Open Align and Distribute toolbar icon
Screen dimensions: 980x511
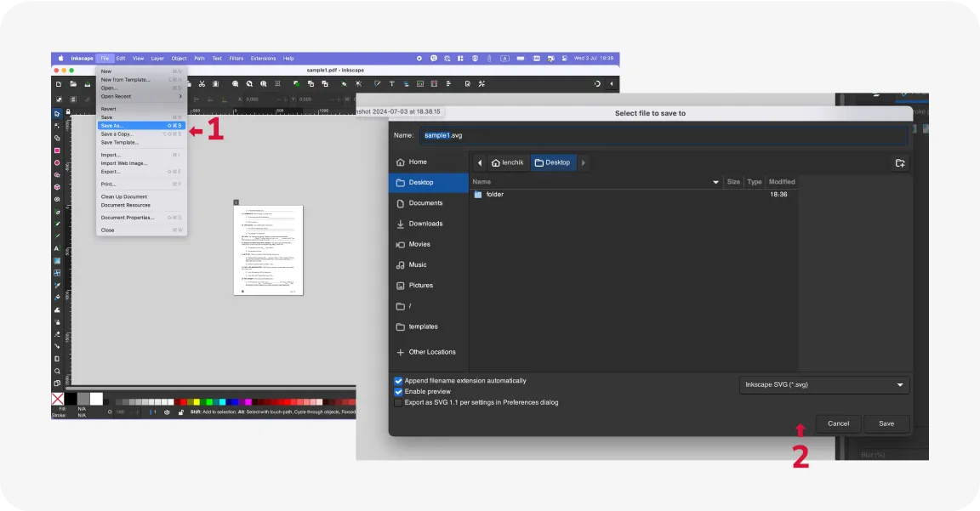(x=448, y=83)
